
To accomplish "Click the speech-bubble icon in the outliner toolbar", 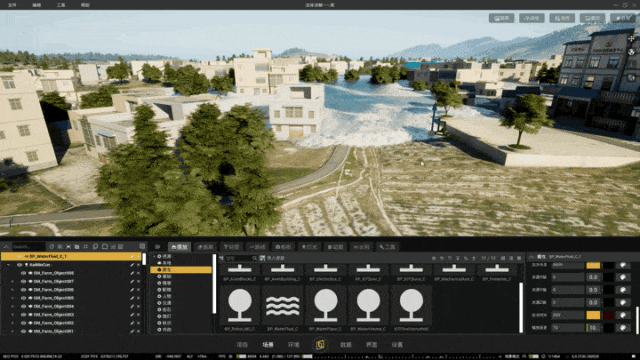I will [x=95, y=247].
